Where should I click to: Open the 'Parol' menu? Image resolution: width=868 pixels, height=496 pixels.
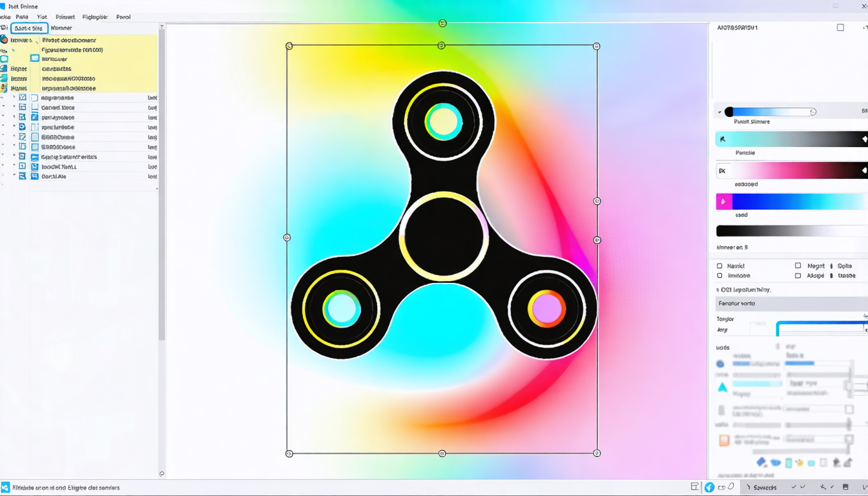pos(123,17)
